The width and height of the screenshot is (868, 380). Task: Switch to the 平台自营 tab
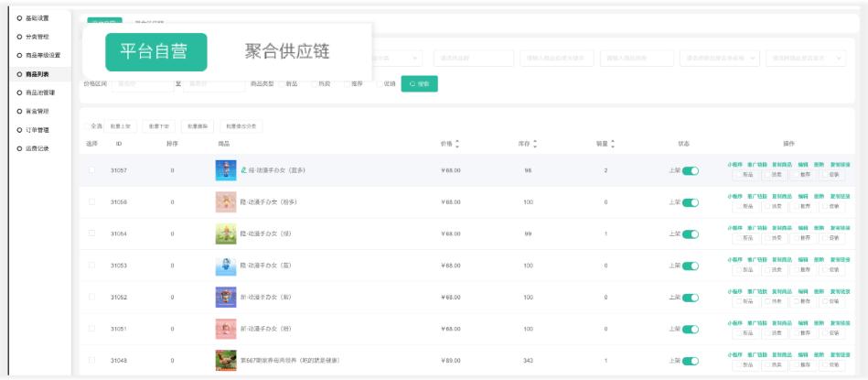(x=156, y=52)
